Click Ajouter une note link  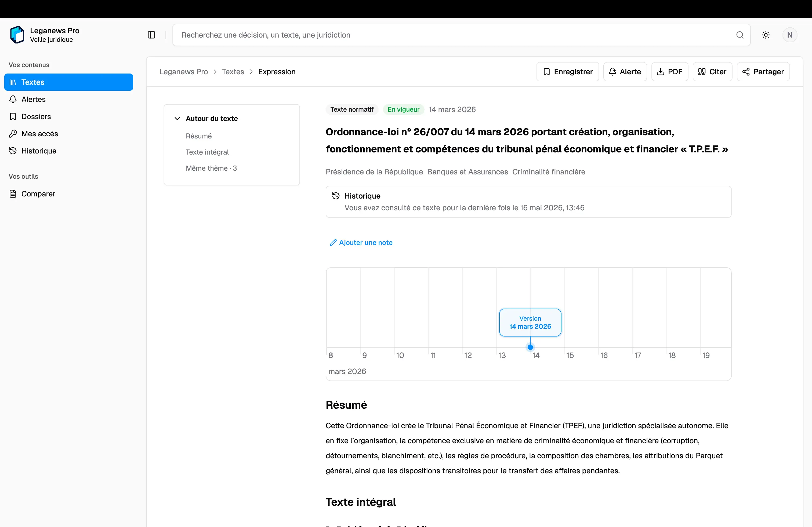pyautogui.click(x=361, y=242)
